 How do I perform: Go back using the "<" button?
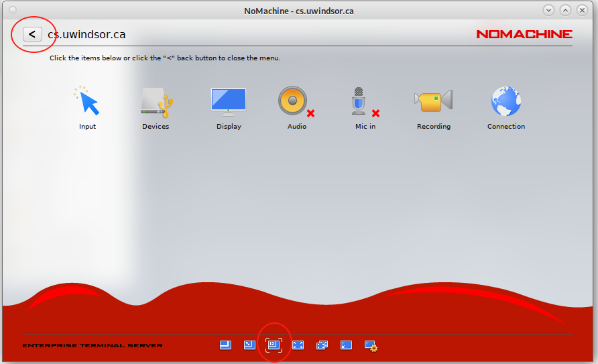(x=32, y=34)
